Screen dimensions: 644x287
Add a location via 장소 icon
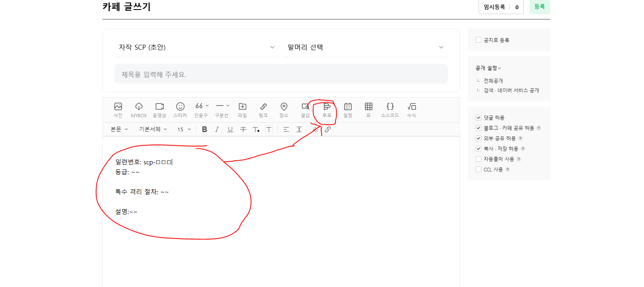[284, 110]
